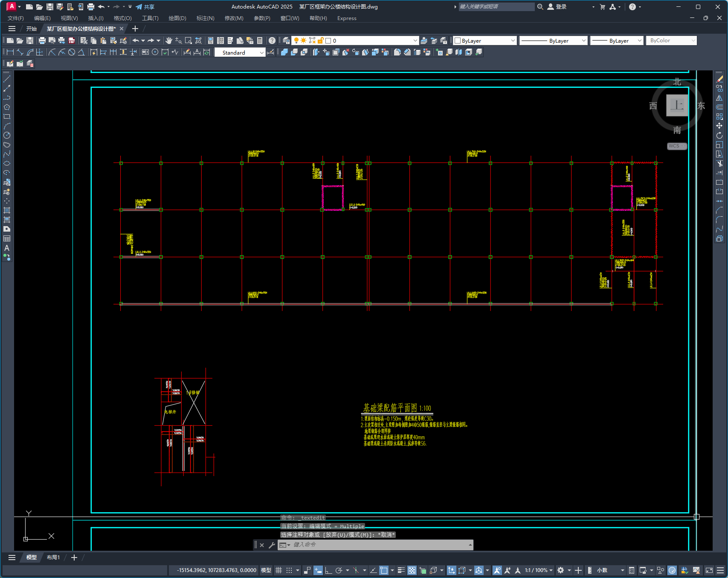Image resolution: width=728 pixels, height=578 pixels.
Task: Select the Table tool in draw toolbar
Action: [x=7, y=238]
